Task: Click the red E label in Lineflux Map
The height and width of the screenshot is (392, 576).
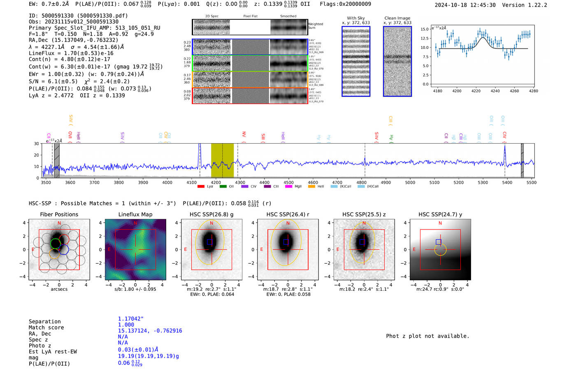Action: pyautogui.click(x=109, y=250)
